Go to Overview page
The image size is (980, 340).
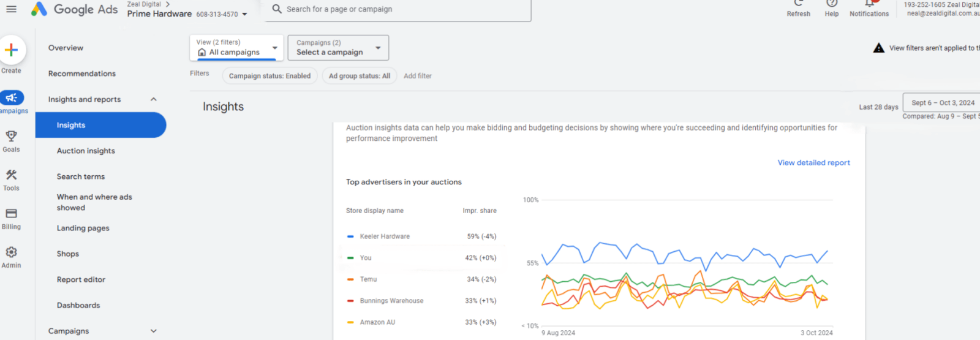point(66,48)
